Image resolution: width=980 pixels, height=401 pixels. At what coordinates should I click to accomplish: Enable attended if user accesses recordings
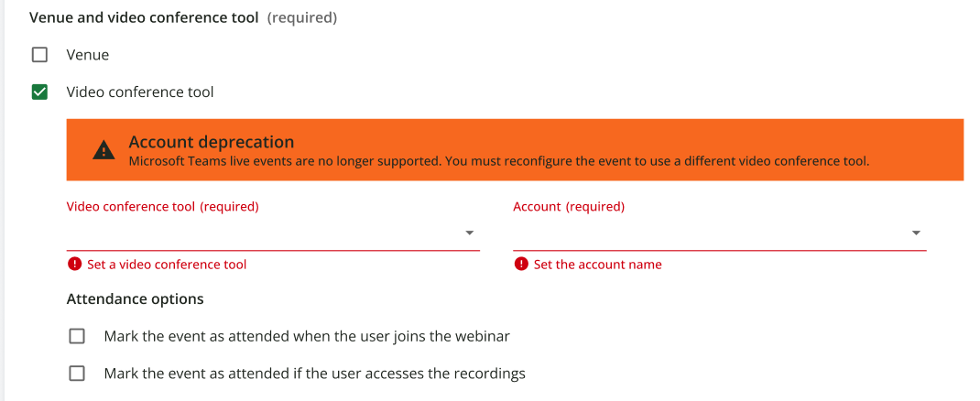[77, 374]
